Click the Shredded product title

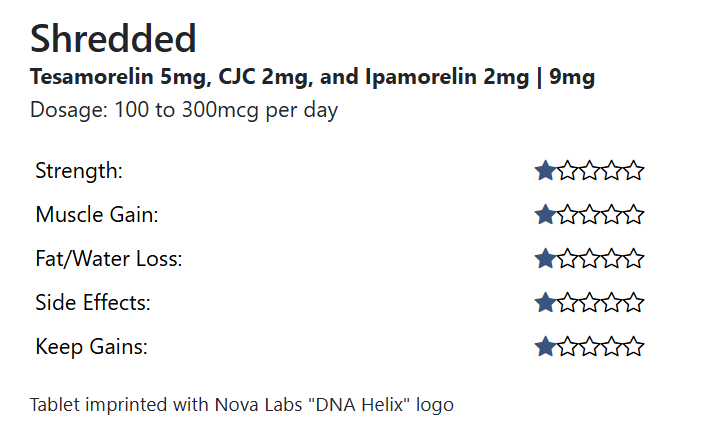point(113,39)
